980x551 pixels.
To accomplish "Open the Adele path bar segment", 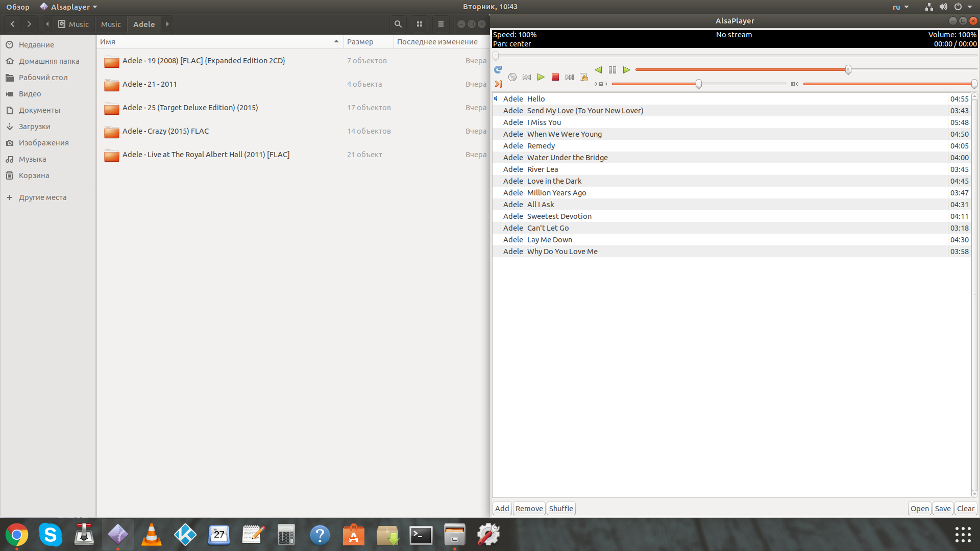I will pos(144,24).
